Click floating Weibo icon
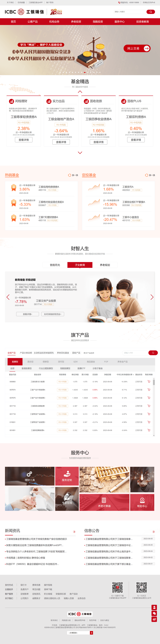Viewport: 160px width, 644px height. pos(154,619)
